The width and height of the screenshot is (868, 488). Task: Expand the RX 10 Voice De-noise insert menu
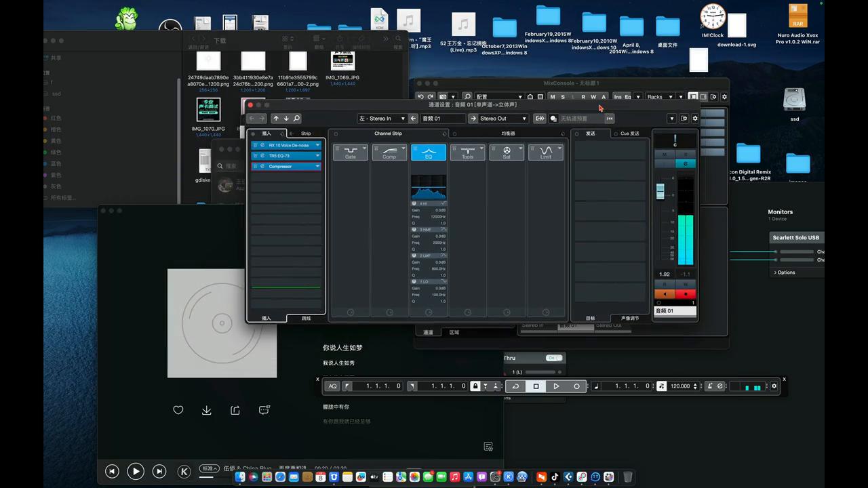pyautogui.click(x=317, y=145)
